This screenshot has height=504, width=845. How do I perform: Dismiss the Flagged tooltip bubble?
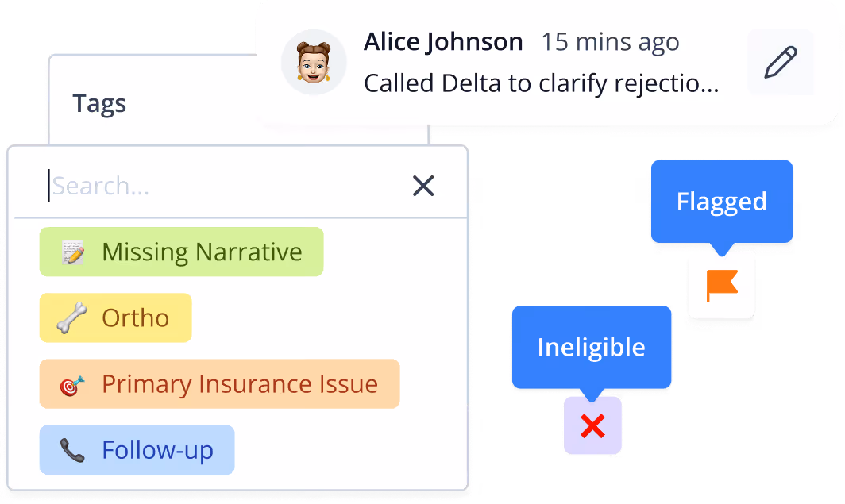(721, 202)
